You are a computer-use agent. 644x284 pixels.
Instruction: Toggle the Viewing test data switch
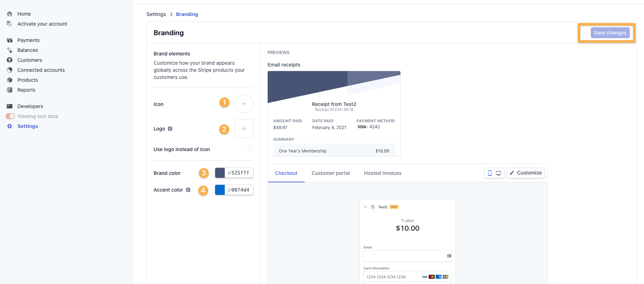(10, 116)
